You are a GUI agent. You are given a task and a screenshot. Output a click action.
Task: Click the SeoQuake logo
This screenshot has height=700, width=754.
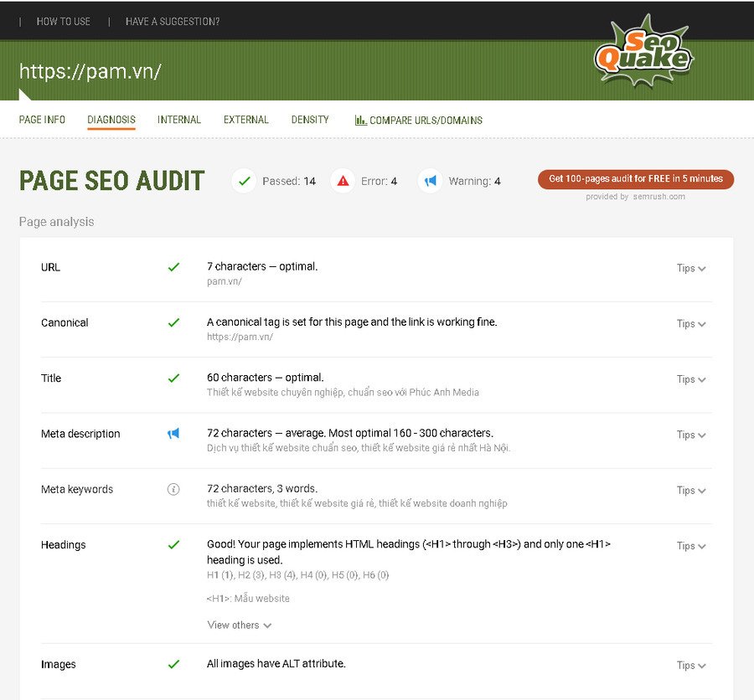pos(645,55)
